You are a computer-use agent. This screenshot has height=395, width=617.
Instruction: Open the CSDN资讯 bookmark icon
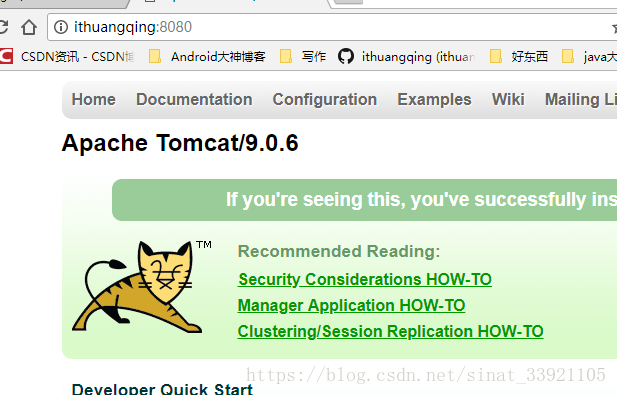pyautogui.click(x=6, y=56)
